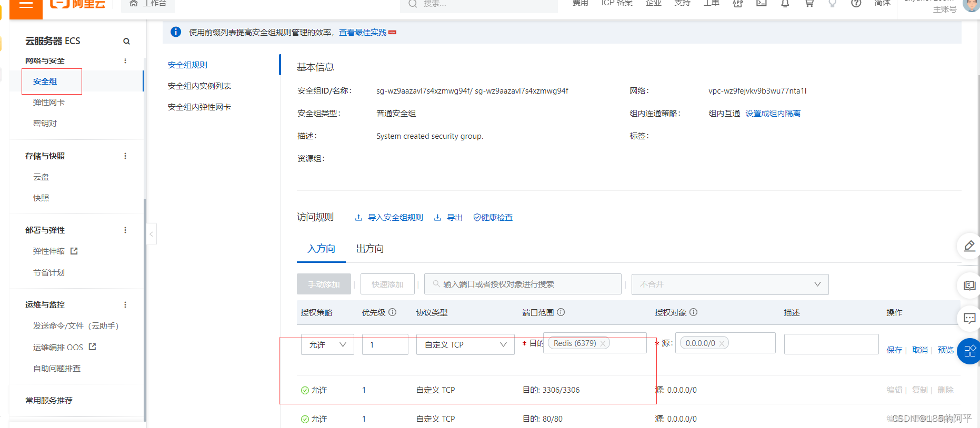Image resolution: width=980 pixels, height=428 pixels.
Task: Open the 工作台 home workbench
Action: coord(148,4)
